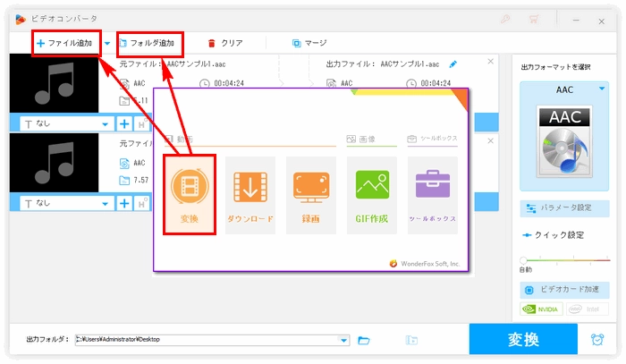The width and height of the screenshot is (626, 364).
Task: Toggle Intel hardware acceleration
Action: 587,310
